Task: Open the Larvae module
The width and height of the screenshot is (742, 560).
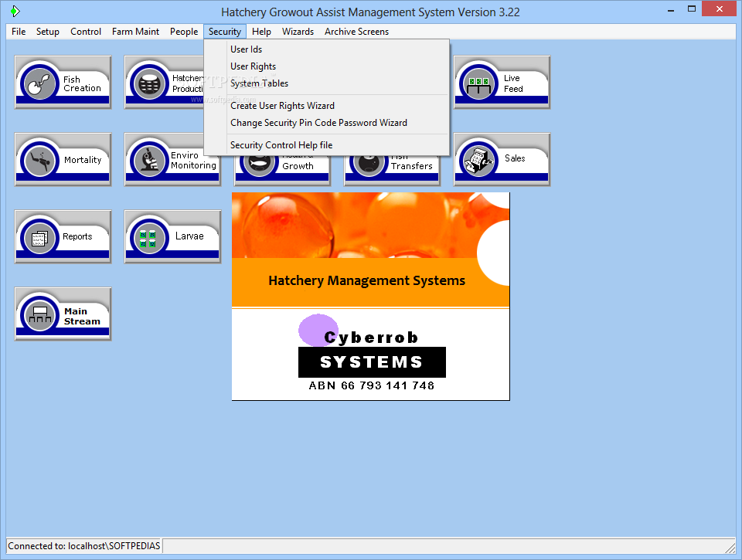Action: [x=172, y=236]
